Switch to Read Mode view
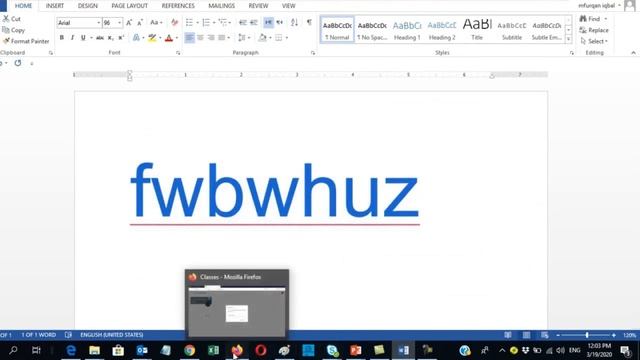The height and width of the screenshot is (360, 640). (x=508, y=335)
